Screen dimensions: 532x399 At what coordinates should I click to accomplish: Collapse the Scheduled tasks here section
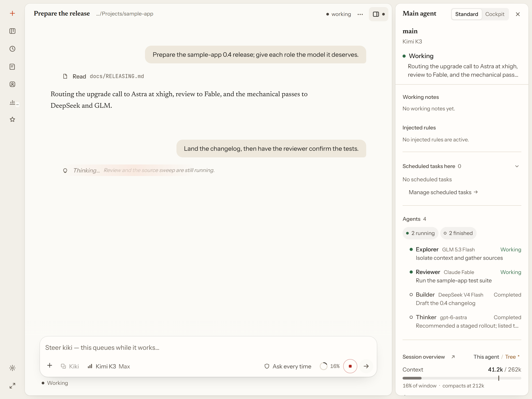pyautogui.click(x=517, y=166)
